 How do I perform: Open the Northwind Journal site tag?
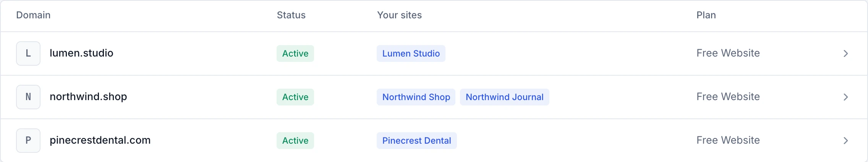pyautogui.click(x=505, y=97)
